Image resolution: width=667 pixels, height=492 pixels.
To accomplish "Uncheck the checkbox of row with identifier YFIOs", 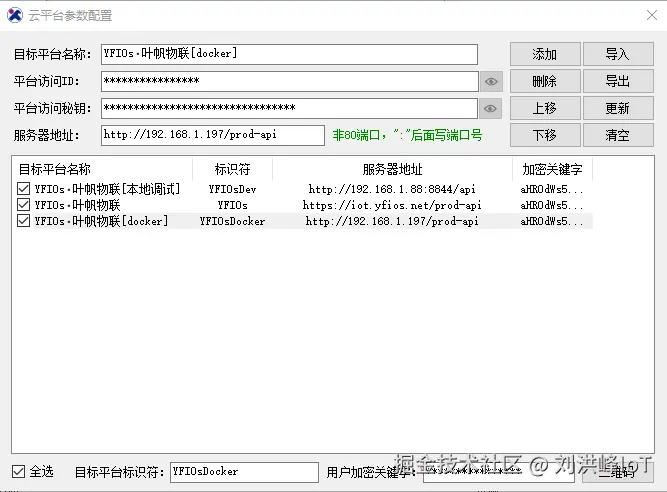I will tap(23, 205).
